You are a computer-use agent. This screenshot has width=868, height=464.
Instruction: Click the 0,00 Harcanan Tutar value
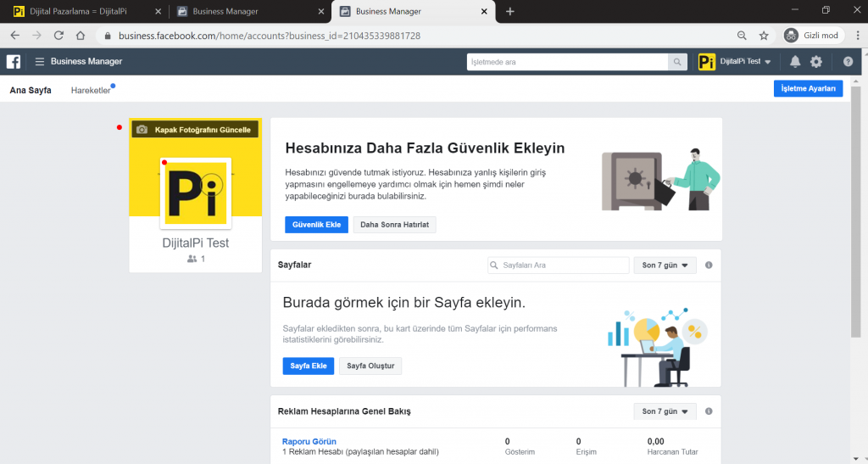(x=655, y=441)
